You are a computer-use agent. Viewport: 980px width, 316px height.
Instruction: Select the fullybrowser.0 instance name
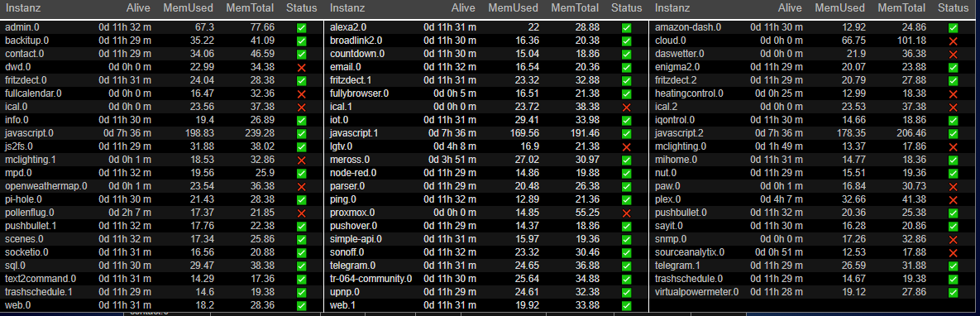(360, 93)
